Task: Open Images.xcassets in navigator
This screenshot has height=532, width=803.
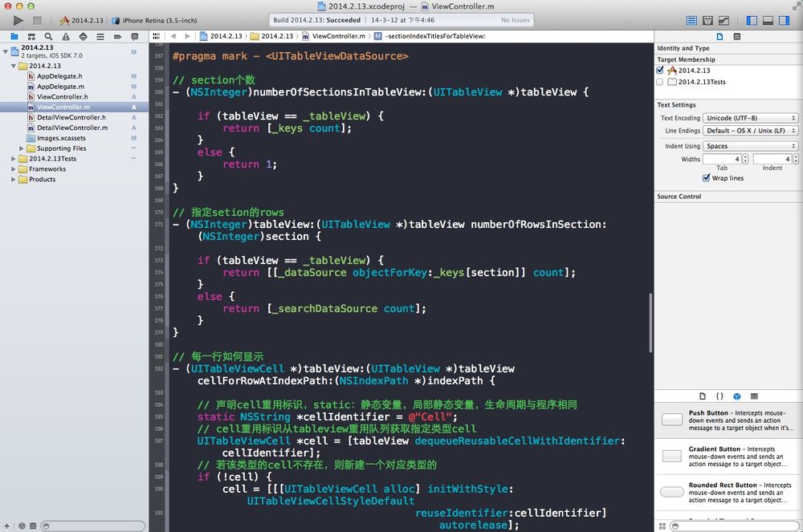Action: (x=61, y=138)
